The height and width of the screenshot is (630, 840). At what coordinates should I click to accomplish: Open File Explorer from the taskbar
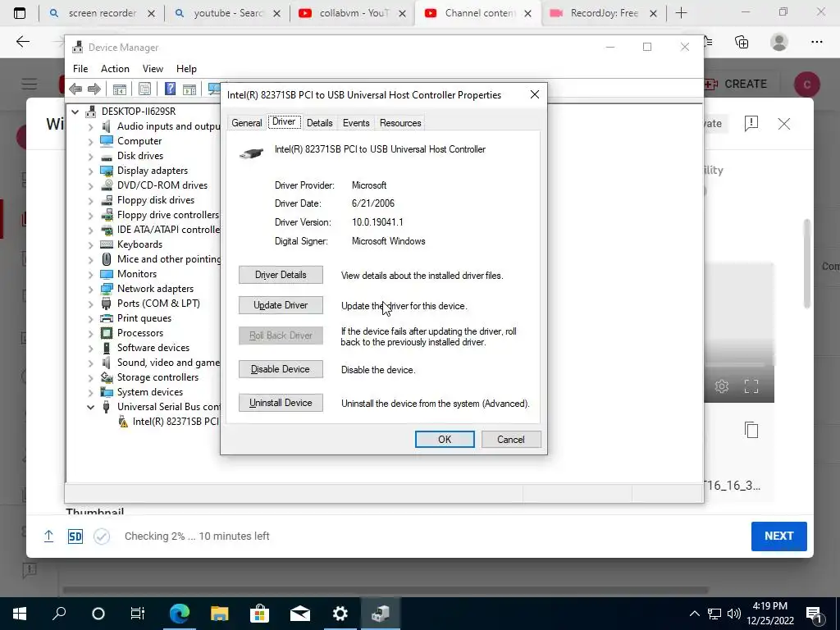(x=219, y=614)
